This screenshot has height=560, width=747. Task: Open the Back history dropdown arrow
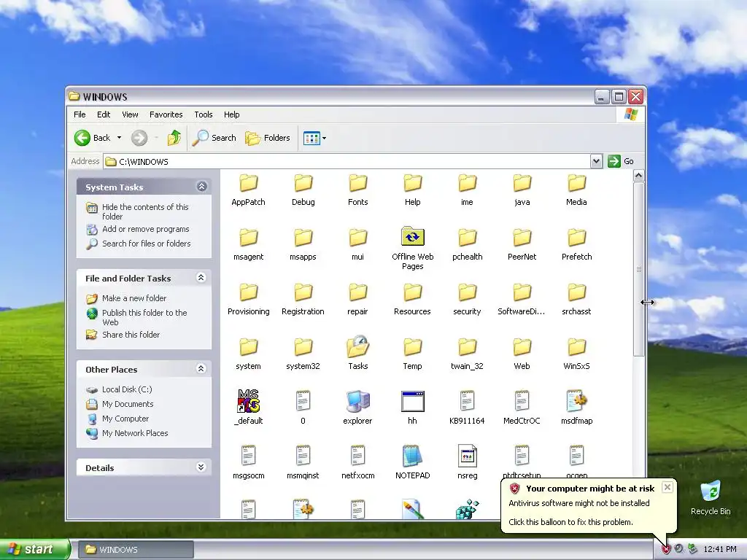tap(119, 138)
